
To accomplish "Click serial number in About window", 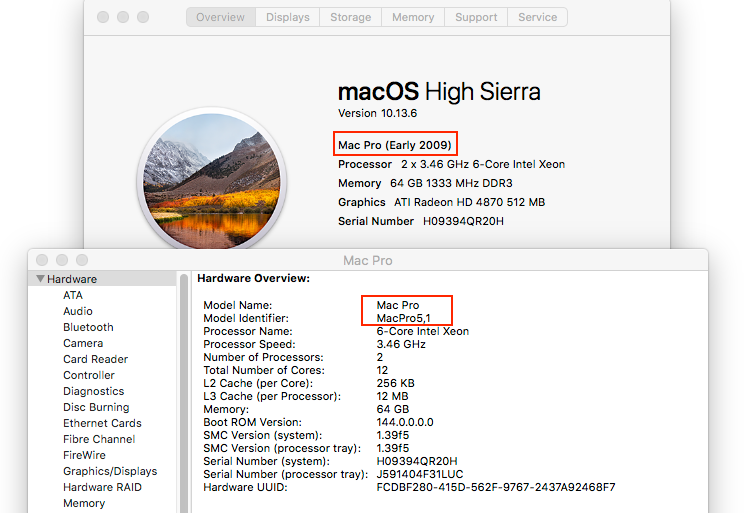I will [x=463, y=222].
